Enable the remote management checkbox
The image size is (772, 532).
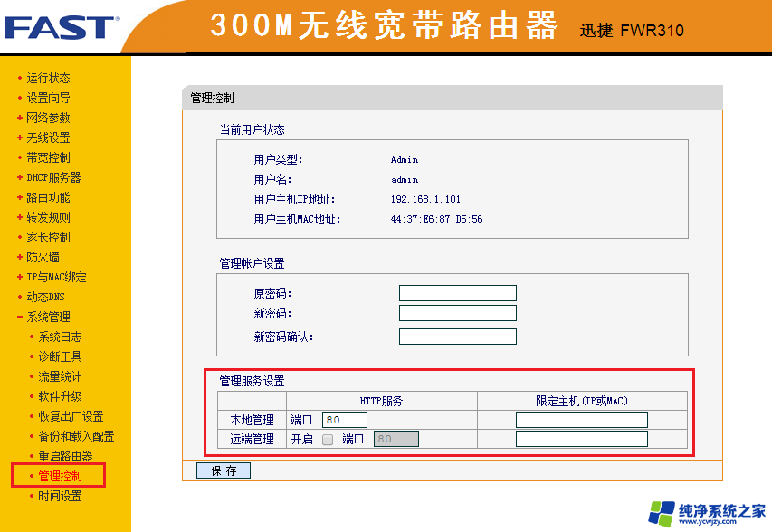click(x=328, y=440)
